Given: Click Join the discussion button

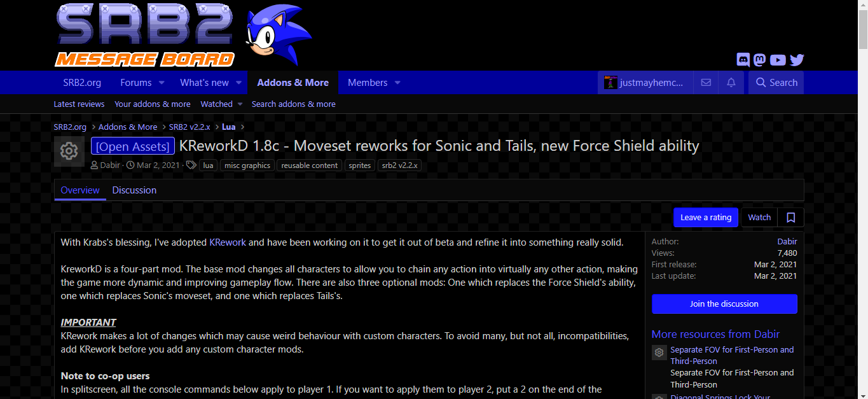Looking at the screenshot, I should (x=724, y=304).
